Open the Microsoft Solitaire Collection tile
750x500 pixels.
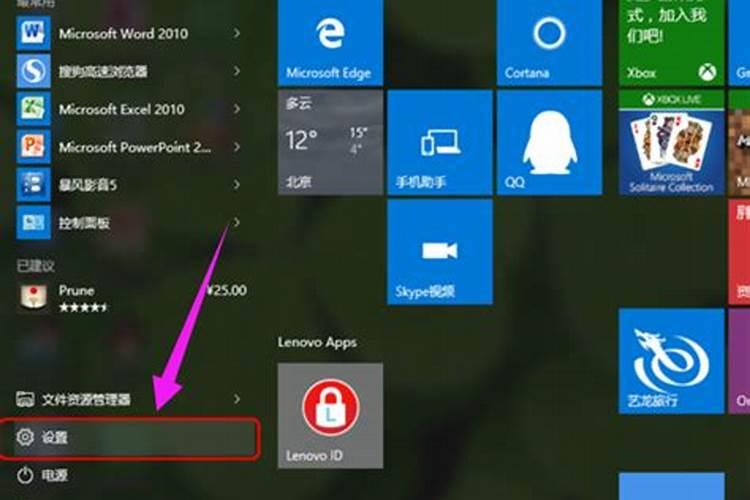[x=672, y=142]
